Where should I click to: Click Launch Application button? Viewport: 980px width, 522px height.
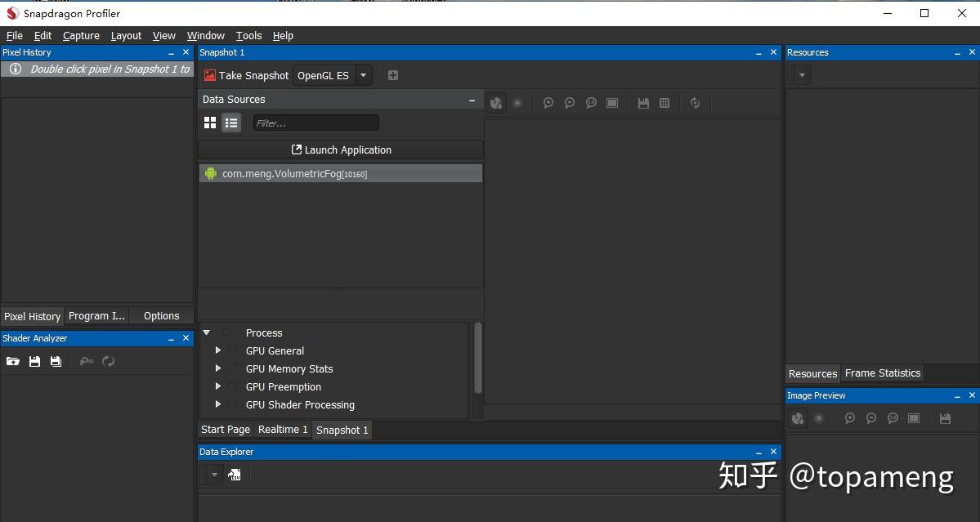pos(342,149)
